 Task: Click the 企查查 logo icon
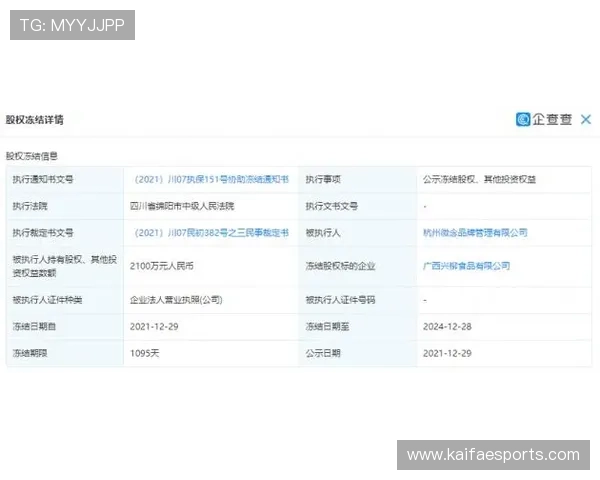coord(523,119)
